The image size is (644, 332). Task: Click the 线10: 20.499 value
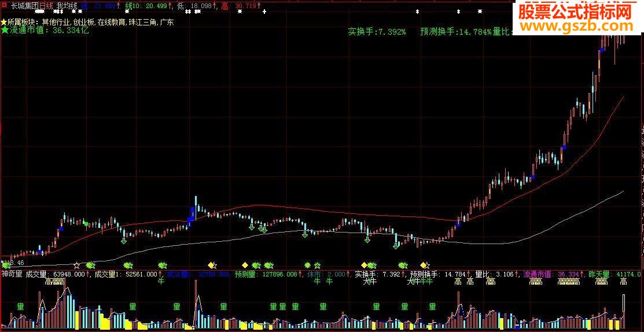tap(146, 6)
